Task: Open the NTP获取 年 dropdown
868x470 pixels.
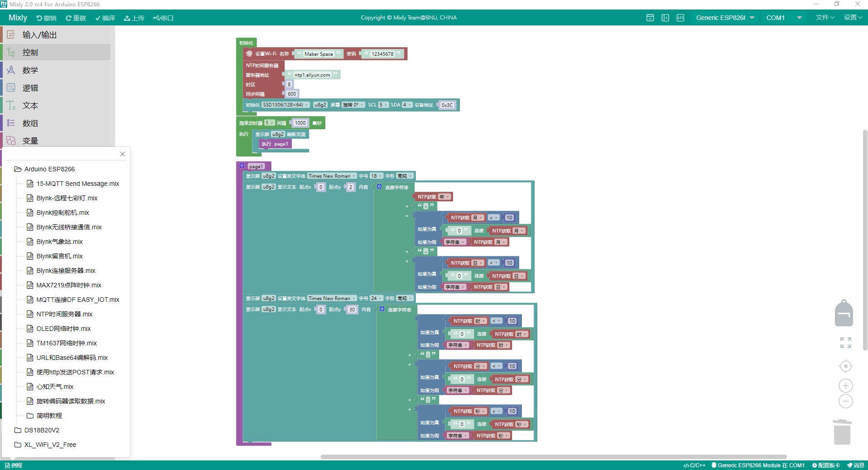Action: click(445, 197)
